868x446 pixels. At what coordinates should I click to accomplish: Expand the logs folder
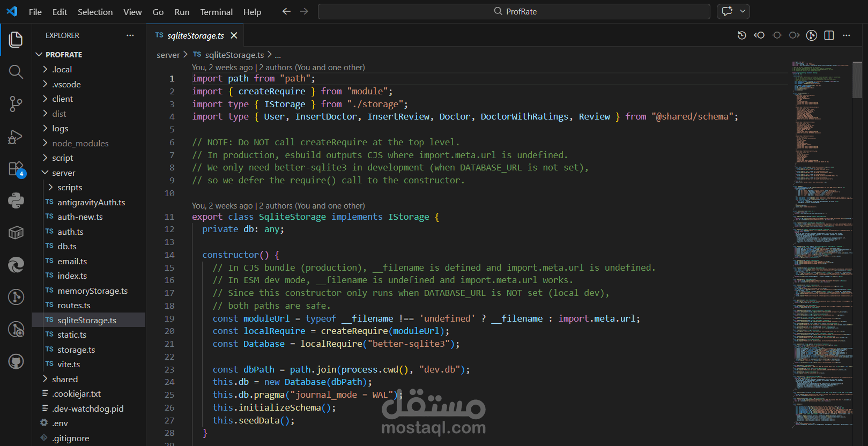point(45,128)
